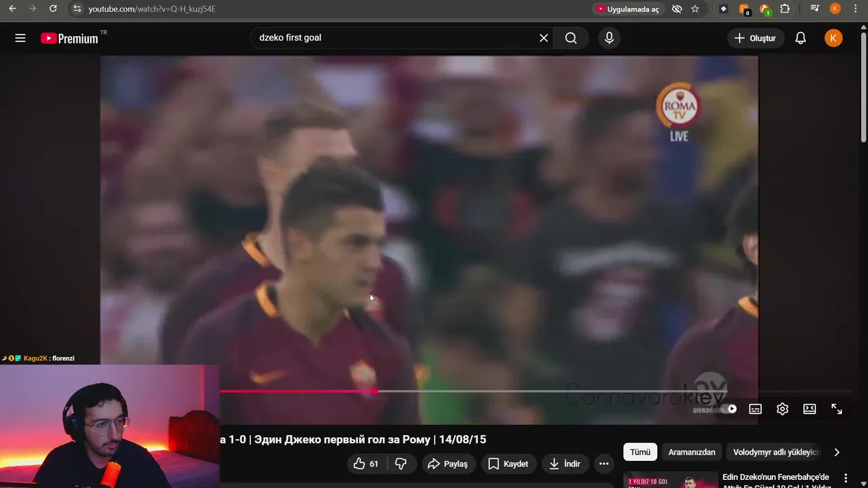Toggle subtitles/captions in the player

755,409
